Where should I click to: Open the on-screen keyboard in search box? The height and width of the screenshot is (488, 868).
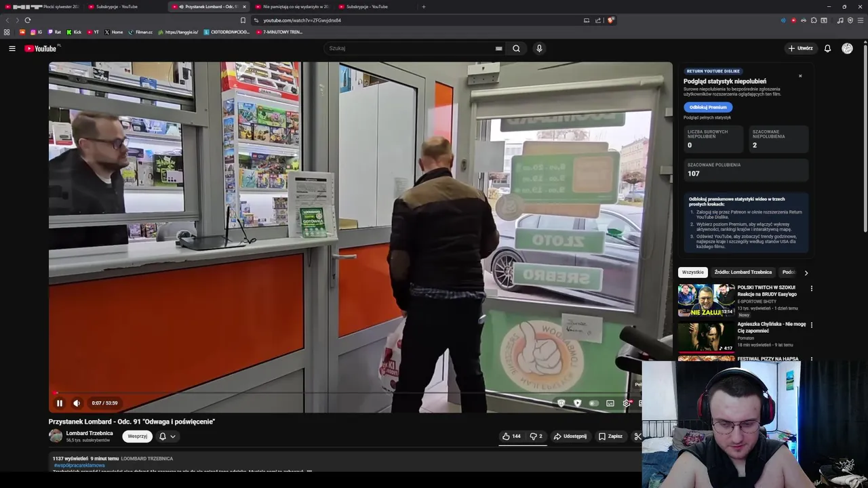(x=499, y=48)
